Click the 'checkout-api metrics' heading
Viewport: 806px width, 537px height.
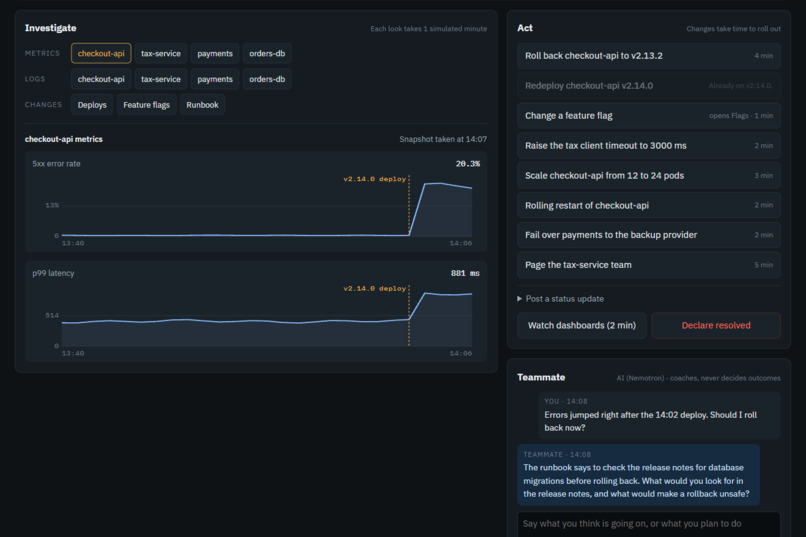click(x=64, y=139)
